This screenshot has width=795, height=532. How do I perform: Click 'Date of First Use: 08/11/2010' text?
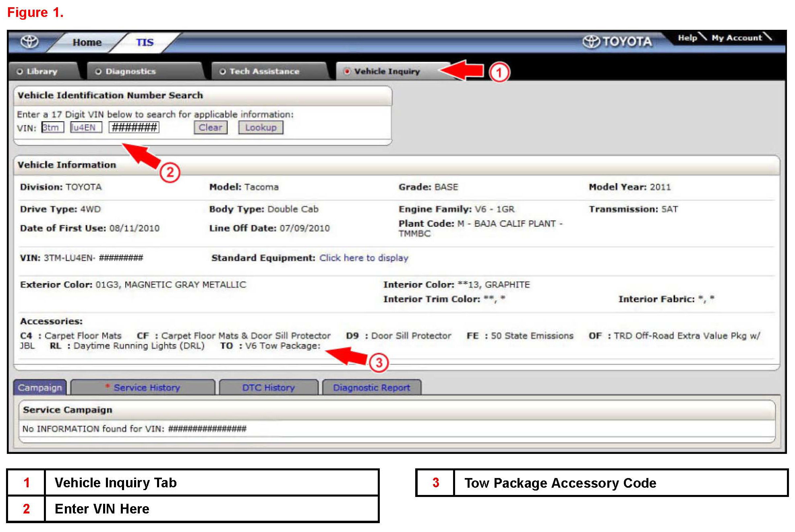coord(90,228)
